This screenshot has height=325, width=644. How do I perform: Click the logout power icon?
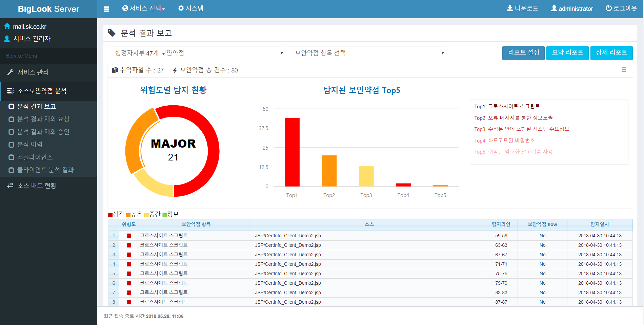609,8
